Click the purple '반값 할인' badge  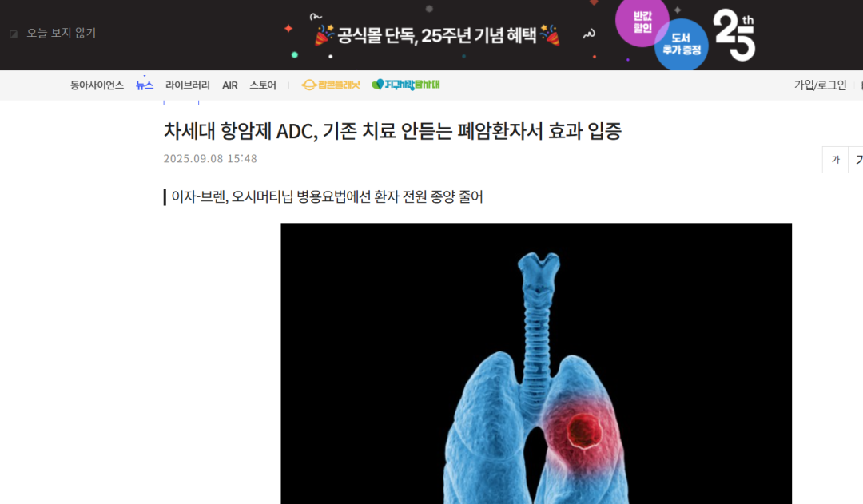coord(642,22)
